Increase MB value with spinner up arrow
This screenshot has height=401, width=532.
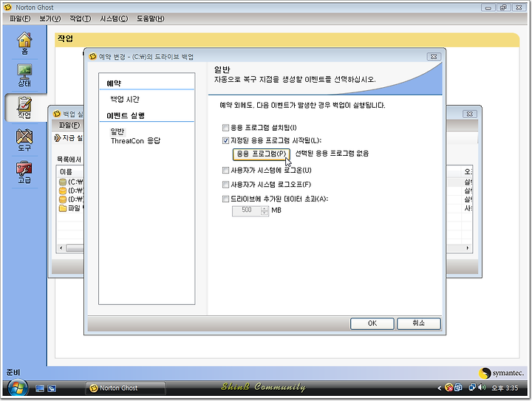[265, 208]
